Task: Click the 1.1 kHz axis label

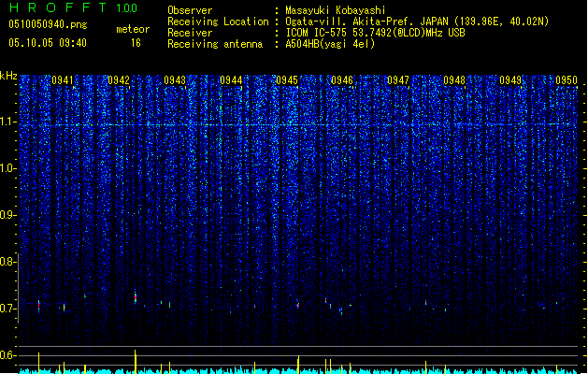Action: click(7, 122)
